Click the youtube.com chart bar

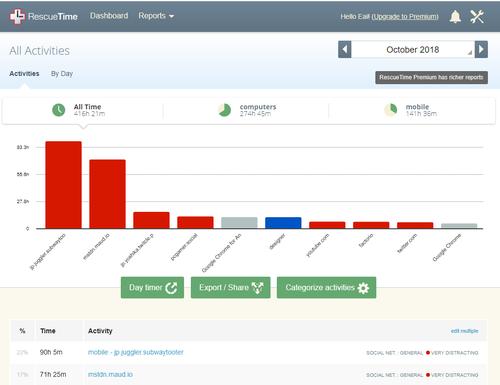coord(327,225)
